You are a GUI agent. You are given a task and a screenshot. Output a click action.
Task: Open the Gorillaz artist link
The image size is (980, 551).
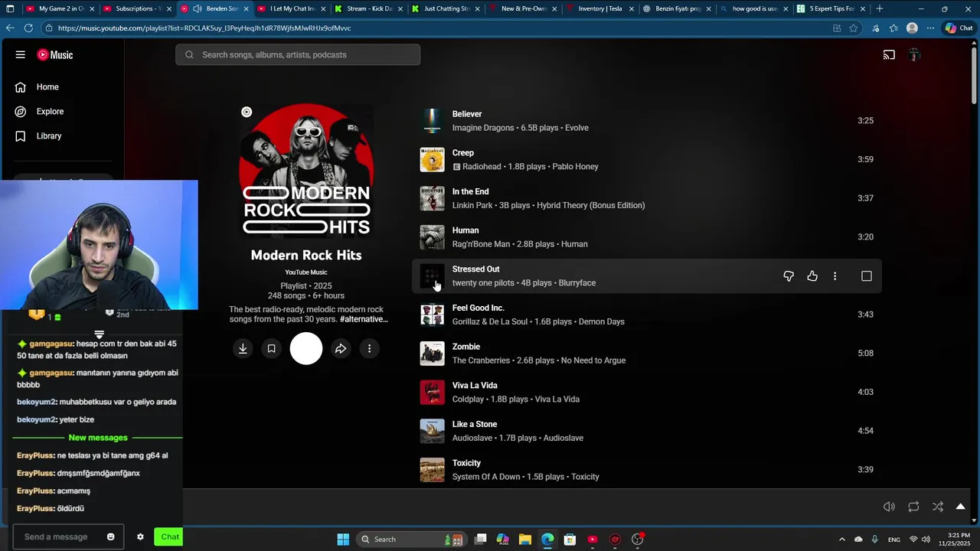467,322
